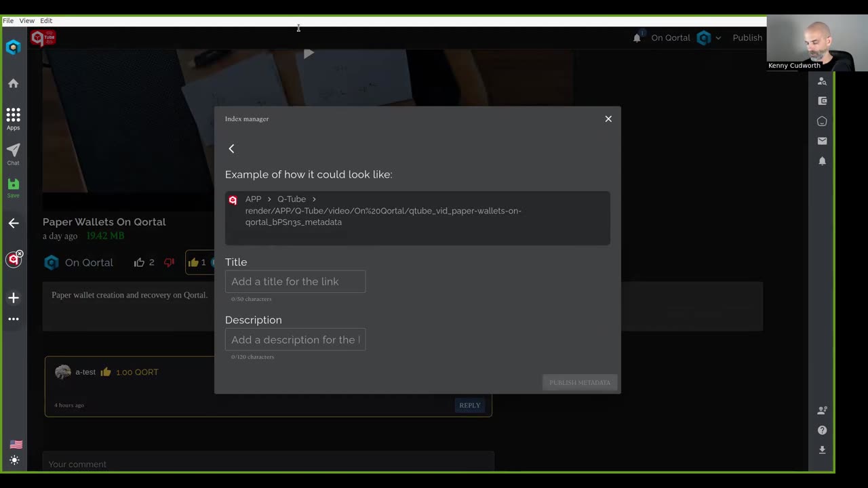Go back in the Index manager dialog

pyautogui.click(x=231, y=148)
